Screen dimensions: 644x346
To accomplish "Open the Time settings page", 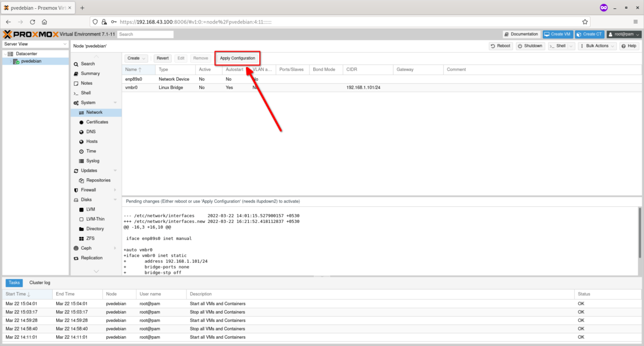I will (91, 151).
